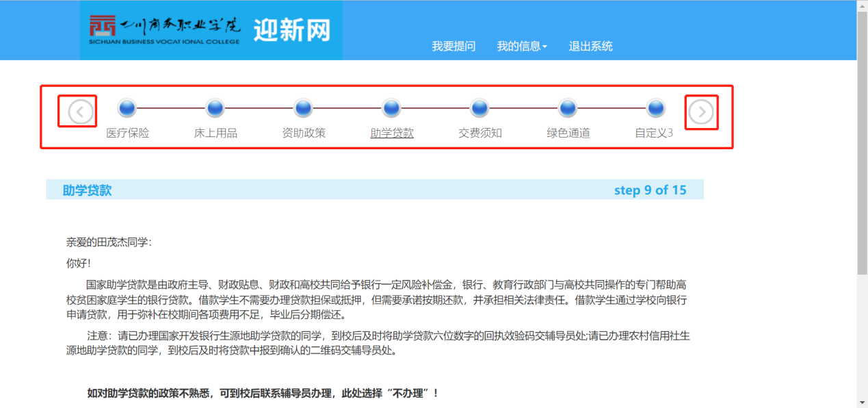Click the blue dot above 助学贷款
This screenshot has height=408, width=868.
pos(392,108)
